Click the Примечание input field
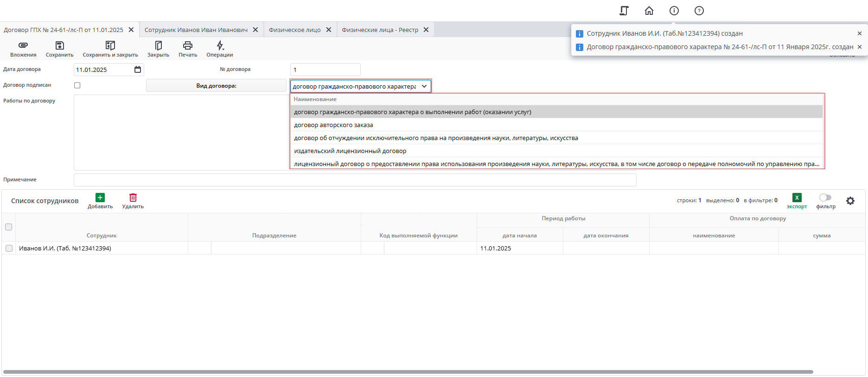This screenshot has width=868, height=377. click(x=355, y=180)
